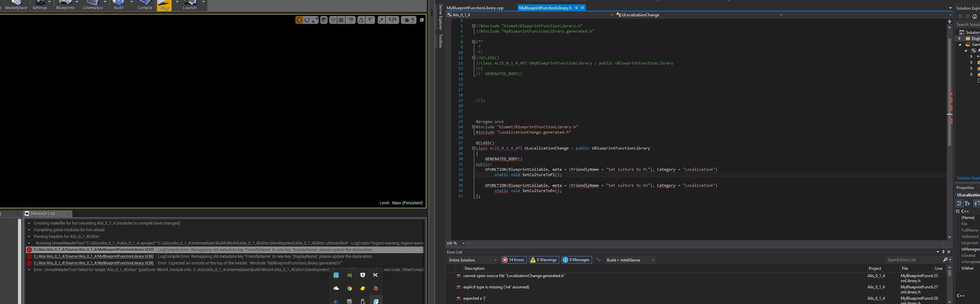This screenshot has height=304, width=980.
Task: Toggle rotation angle snapping in viewport
Action: point(361,20)
